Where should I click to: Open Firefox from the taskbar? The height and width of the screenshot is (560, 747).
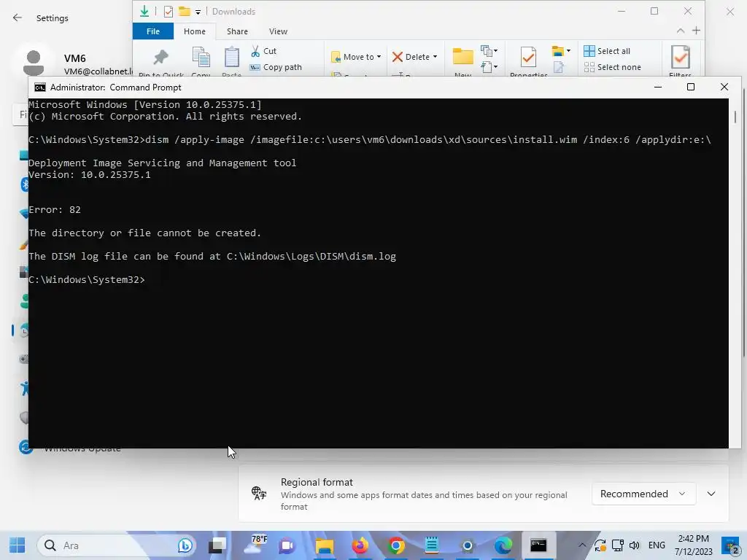360,545
